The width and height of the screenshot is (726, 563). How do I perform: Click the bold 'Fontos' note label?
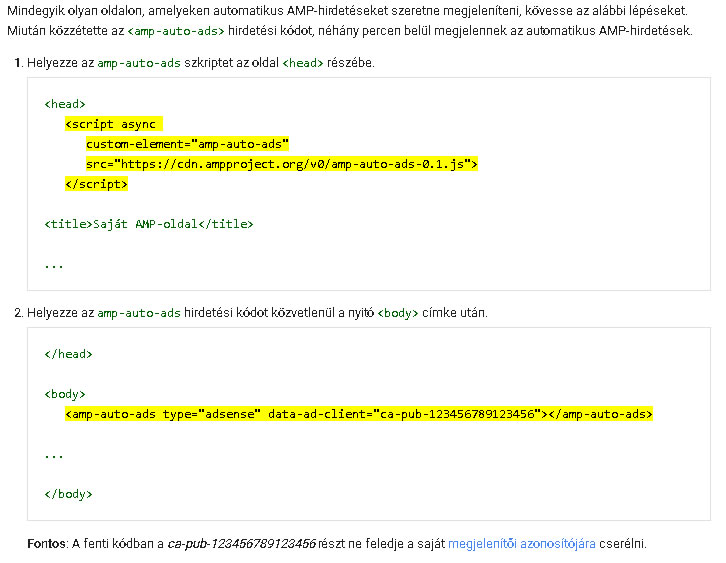coord(48,543)
